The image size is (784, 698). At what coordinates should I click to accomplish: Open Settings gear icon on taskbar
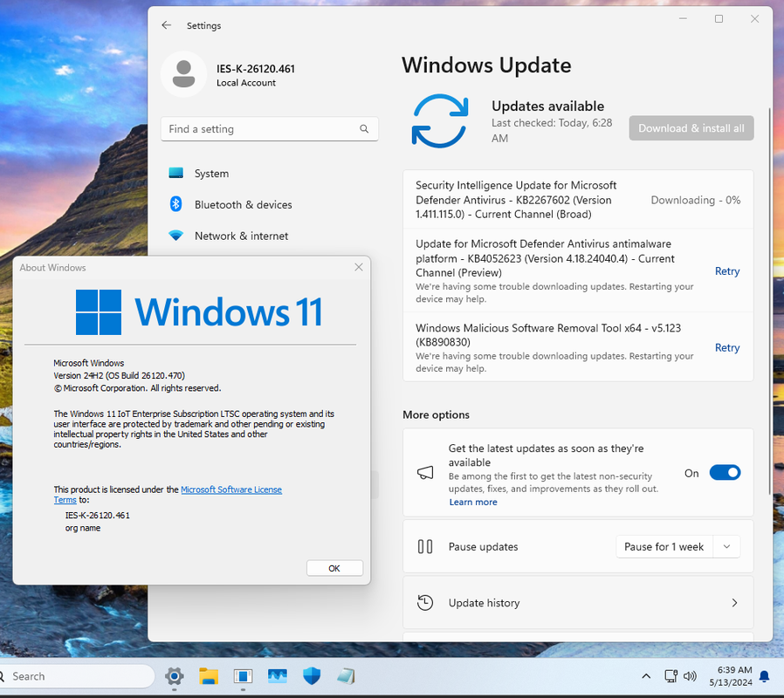click(174, 676)
